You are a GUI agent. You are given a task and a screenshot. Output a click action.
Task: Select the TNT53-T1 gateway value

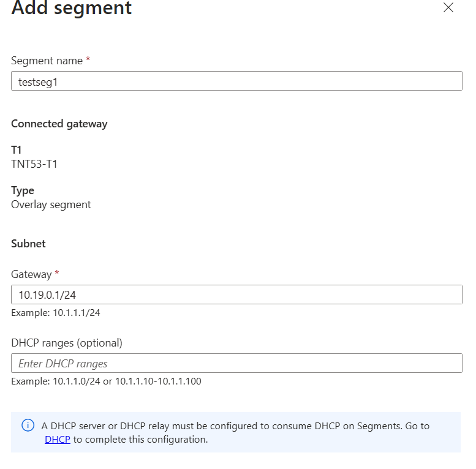[x=34, y=163]
